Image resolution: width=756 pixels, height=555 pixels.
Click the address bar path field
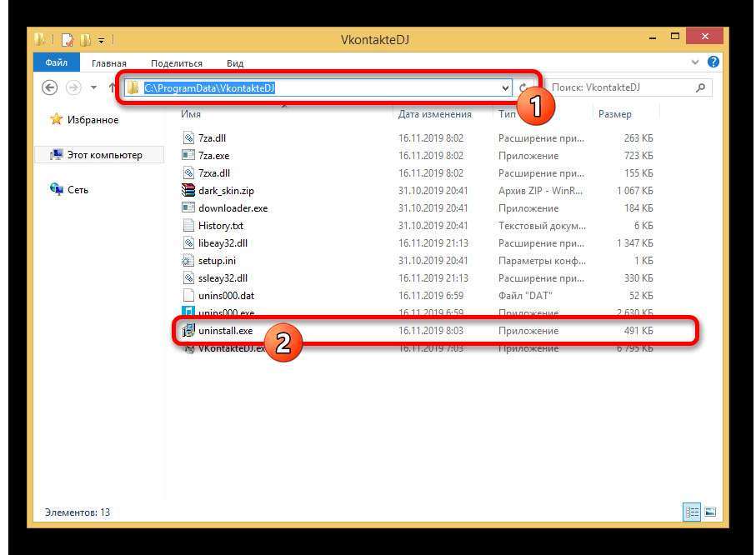click(318, 87)
